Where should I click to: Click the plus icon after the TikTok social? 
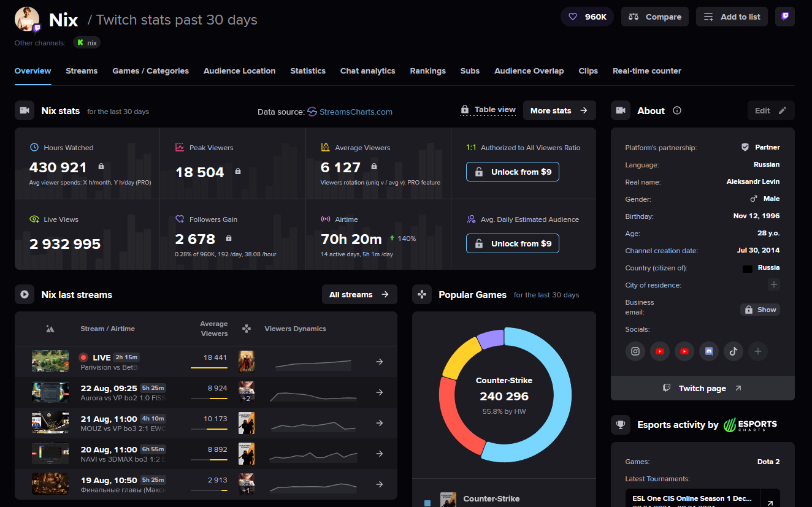[x=758, y=351]
